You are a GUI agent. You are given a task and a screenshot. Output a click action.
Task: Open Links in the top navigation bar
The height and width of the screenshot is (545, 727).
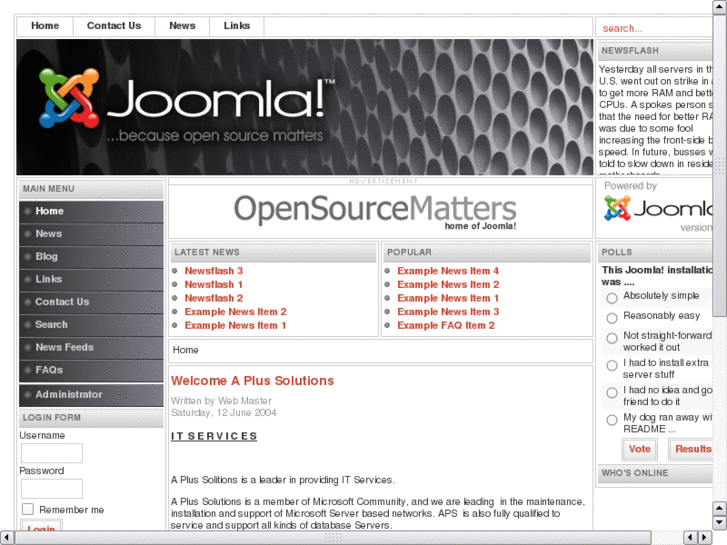(237, 26)
